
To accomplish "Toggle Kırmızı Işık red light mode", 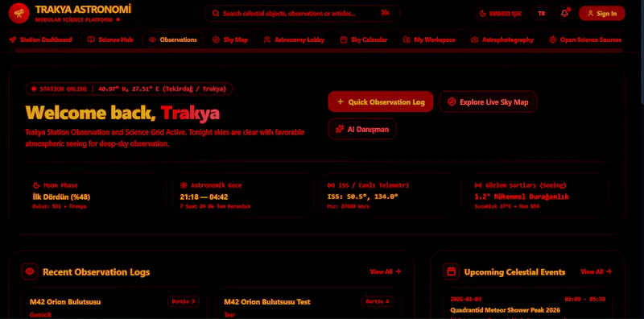I will (x=500, y=13).
